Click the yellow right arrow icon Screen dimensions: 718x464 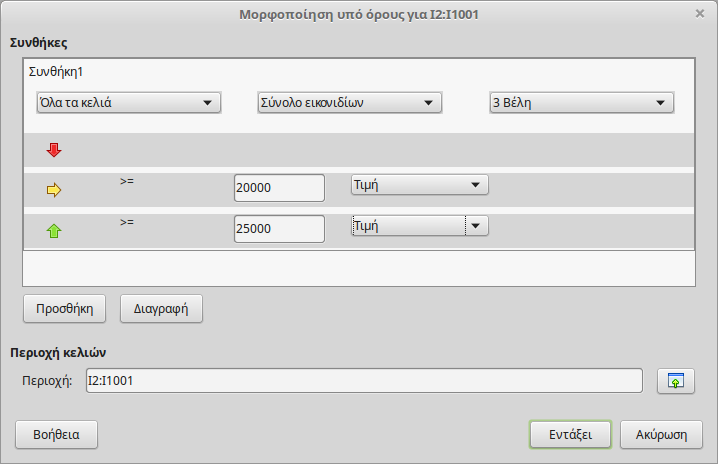click(x=54, y=188)
